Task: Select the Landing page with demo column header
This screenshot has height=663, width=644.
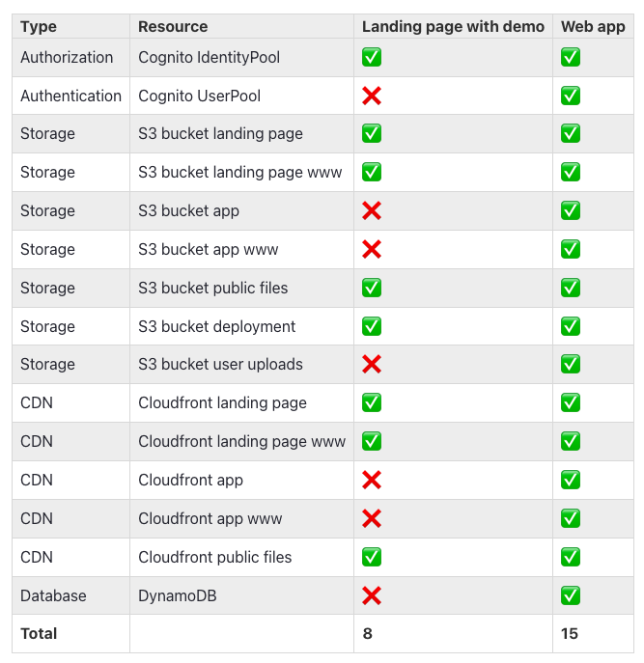Action: click(453, 27)
